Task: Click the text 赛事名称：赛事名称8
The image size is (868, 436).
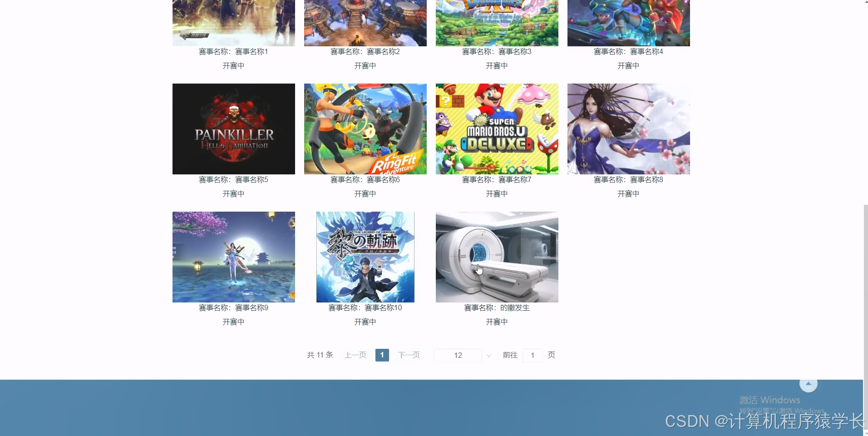Action: tap(628, 180)
